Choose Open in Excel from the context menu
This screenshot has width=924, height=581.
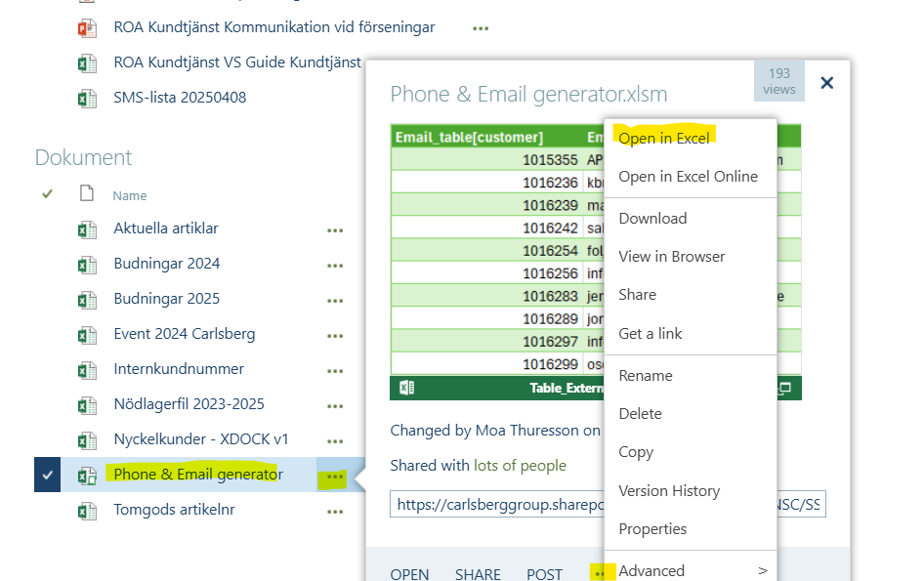[664, 138]
